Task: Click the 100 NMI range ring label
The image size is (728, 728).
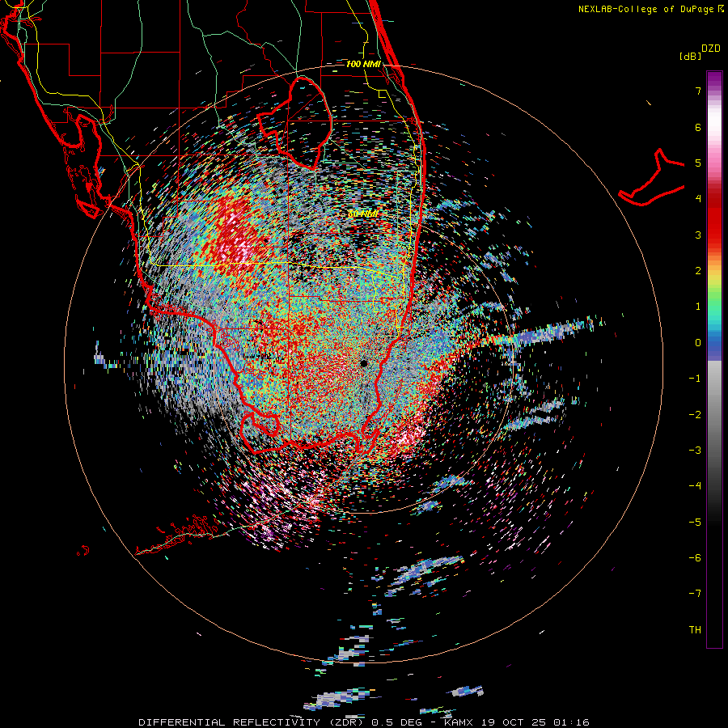Action: point(363,64)
